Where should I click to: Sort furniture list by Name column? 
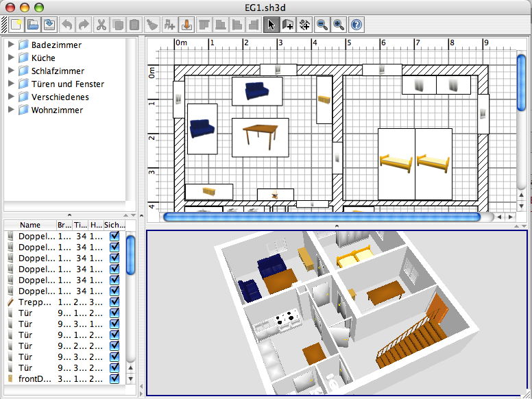30,225
